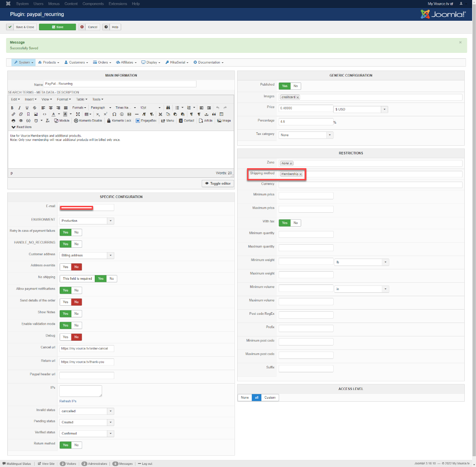Screen dimensions: 476x467
Task: Click Komento Lock editor button
Action: (119, 121)
